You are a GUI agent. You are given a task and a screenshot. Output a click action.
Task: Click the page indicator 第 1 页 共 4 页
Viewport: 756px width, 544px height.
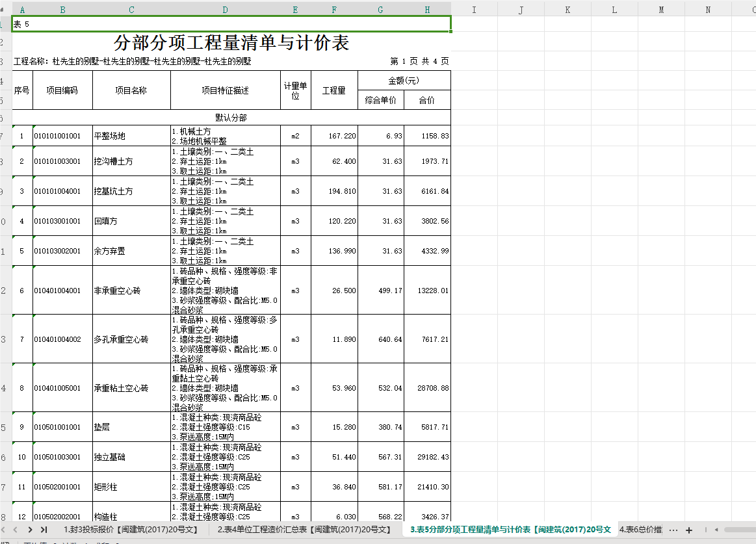(x=419, y=61)
